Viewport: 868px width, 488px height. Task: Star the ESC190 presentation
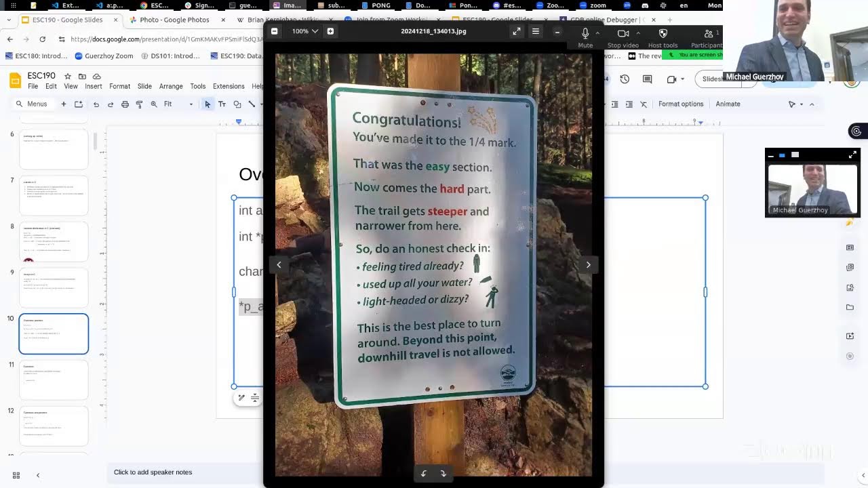point(67,76)
